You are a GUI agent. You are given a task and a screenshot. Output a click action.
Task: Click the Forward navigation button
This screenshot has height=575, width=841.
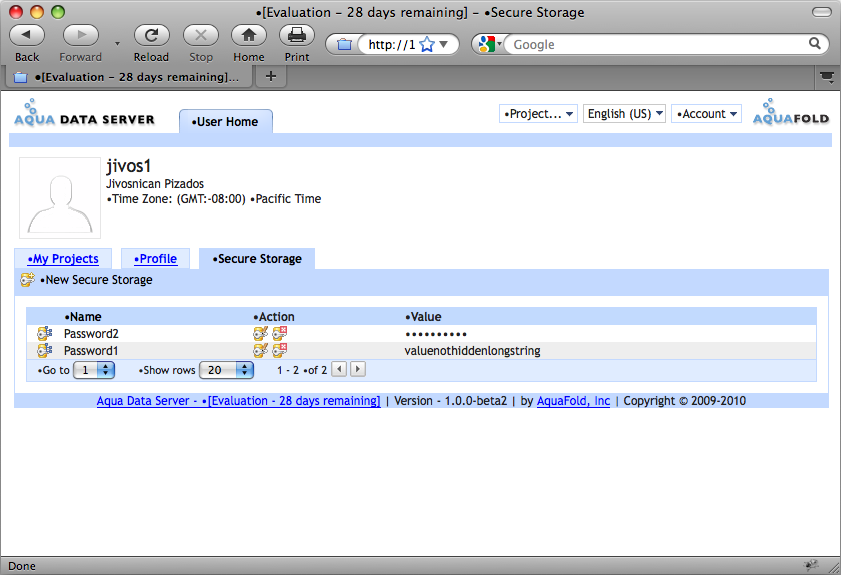coord(80,35)
